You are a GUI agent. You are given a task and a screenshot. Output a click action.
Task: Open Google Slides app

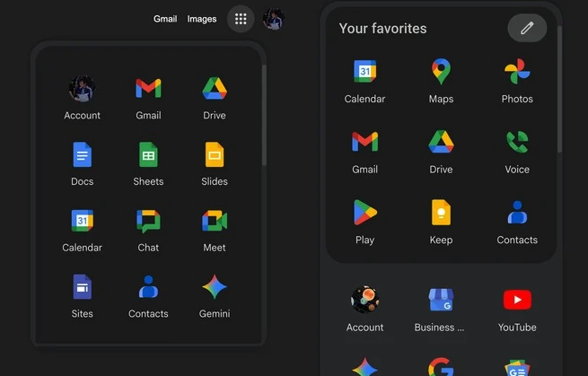215,164
